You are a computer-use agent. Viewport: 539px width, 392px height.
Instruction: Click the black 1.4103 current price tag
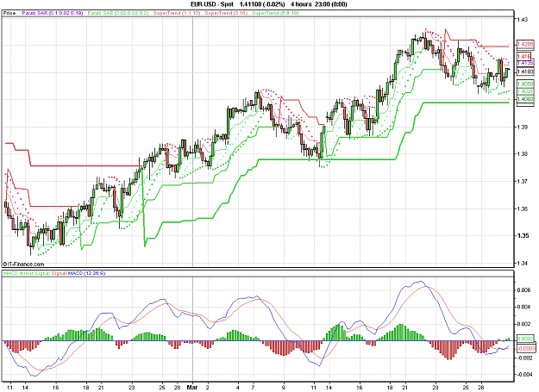click(525, 72)
